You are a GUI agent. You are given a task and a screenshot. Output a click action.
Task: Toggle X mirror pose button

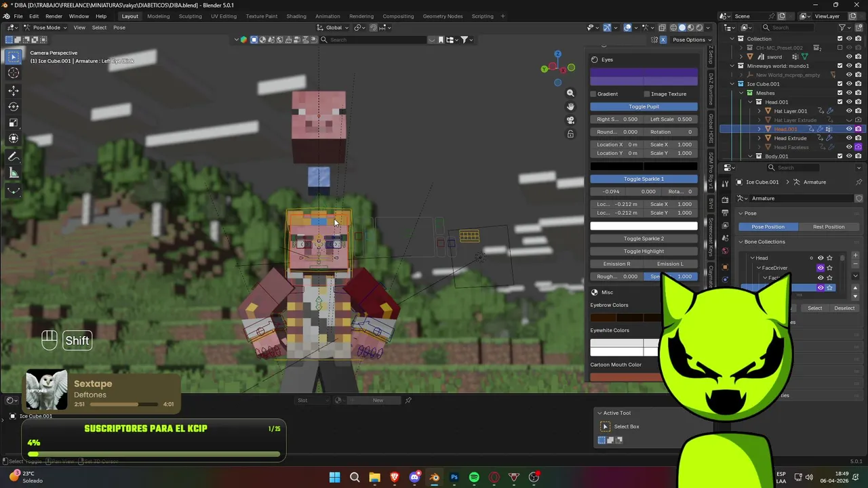click(663, 39)
